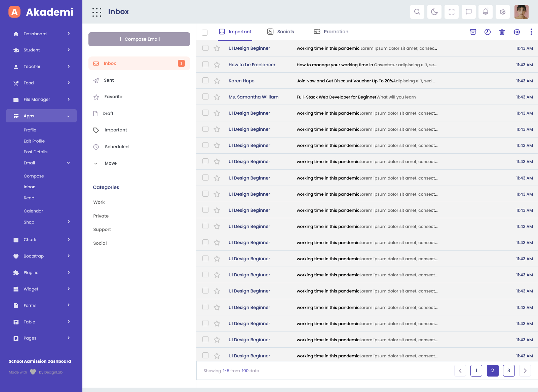Click the Compose Email button

139,39
